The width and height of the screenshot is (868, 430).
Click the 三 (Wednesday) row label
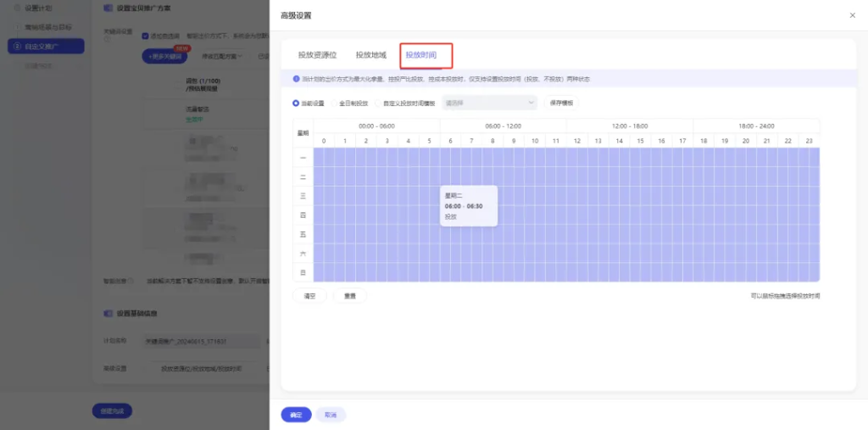pyautogui.click(x=303, y=196)
